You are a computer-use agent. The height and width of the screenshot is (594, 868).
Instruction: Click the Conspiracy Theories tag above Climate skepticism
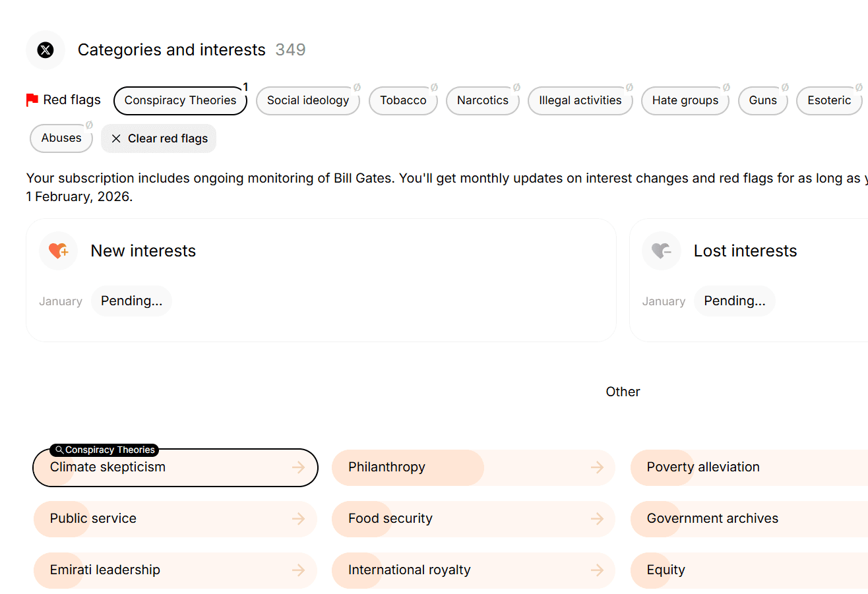[104, 450]
